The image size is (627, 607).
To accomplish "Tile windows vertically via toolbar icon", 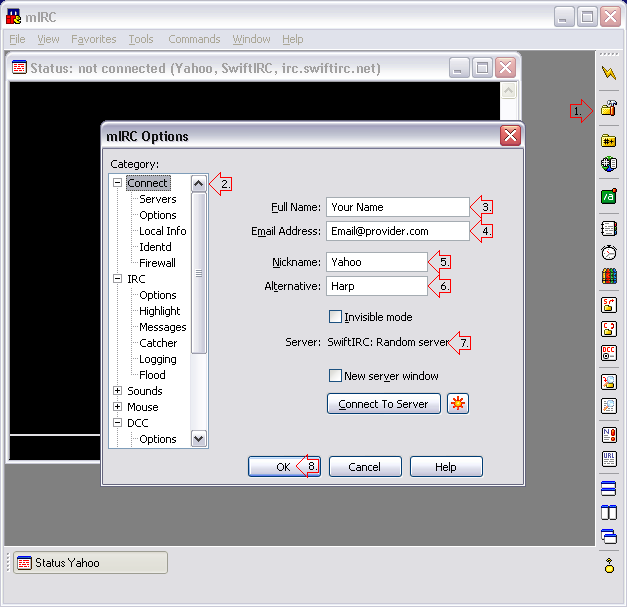I will pos(609,512).
